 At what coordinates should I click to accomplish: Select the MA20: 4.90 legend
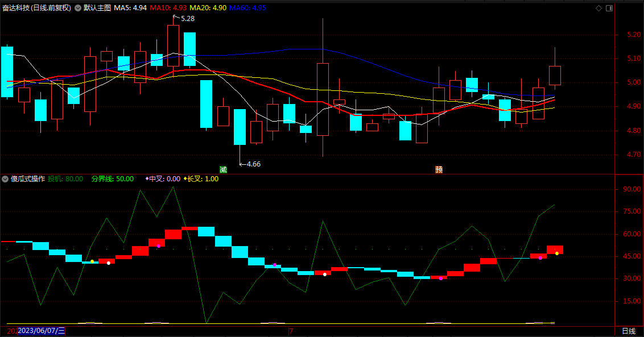[x=208, y=8]
